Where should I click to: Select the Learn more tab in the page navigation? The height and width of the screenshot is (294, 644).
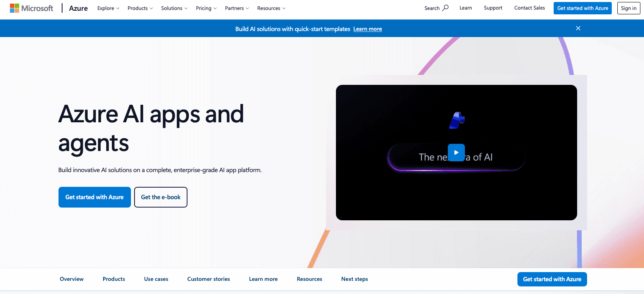tap(263, 279)
